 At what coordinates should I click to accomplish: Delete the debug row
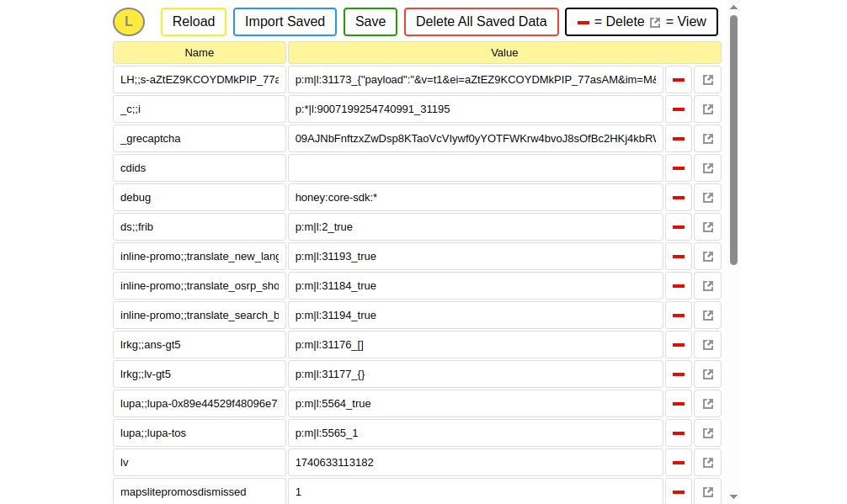[x=678, y=198]
